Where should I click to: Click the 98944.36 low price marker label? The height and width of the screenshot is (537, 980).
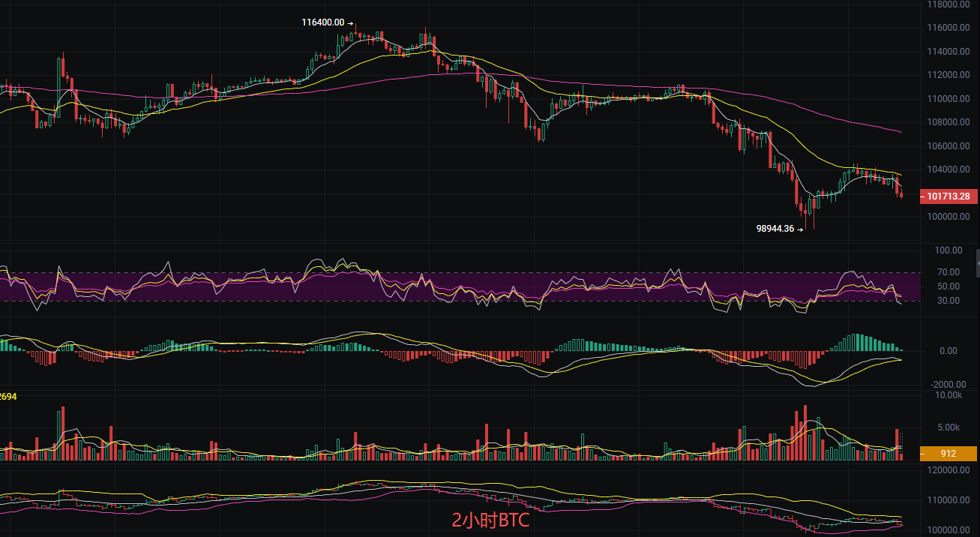coord(775,229)
